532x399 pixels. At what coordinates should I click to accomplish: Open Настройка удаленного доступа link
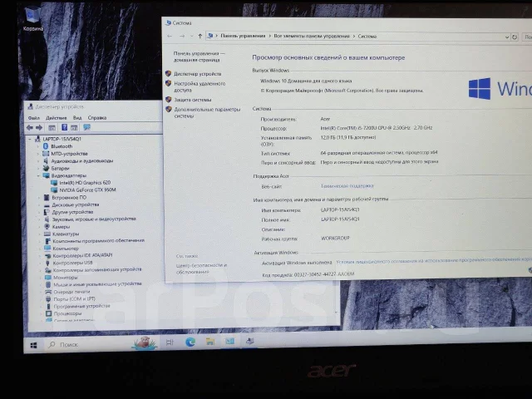pos(199,86)
